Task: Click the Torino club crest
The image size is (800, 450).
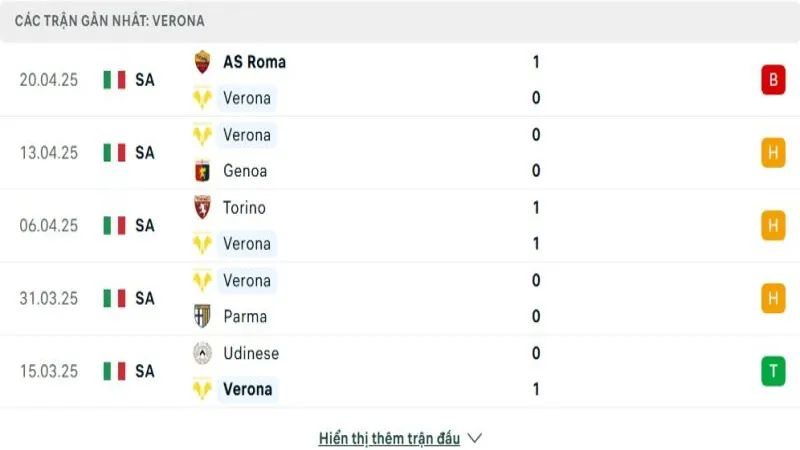Action: pos(202,208)
